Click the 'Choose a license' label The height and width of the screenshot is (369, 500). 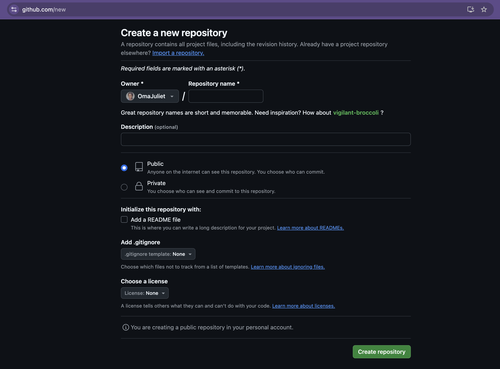[x=144, y=281]
